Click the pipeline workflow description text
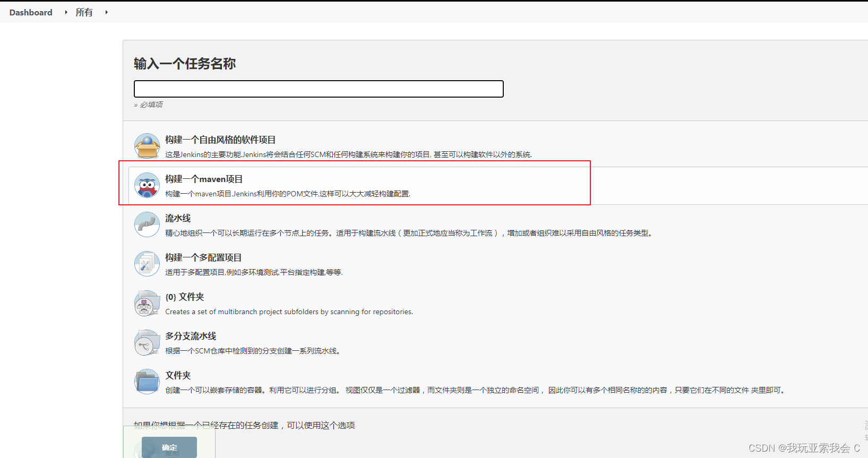This screenshot has width=868, height=458. [409, 233]
